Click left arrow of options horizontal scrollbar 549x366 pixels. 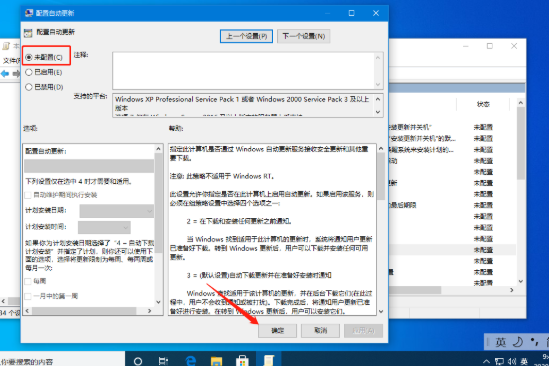pos(27,311)
